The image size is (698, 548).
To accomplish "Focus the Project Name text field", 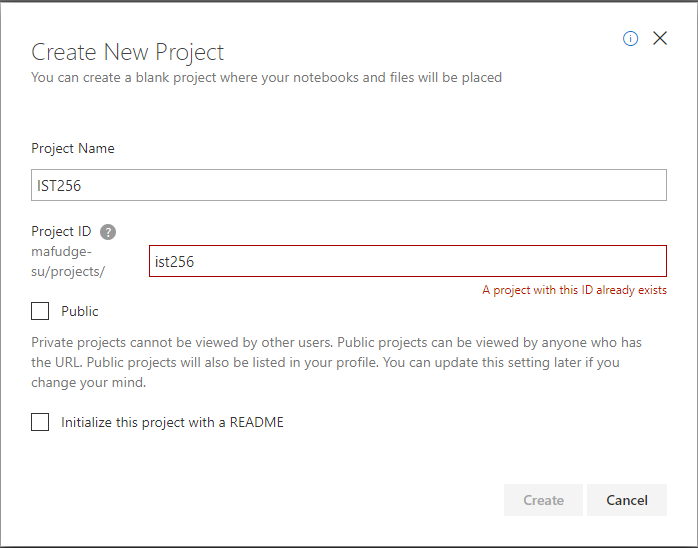I will coord(348,185).
